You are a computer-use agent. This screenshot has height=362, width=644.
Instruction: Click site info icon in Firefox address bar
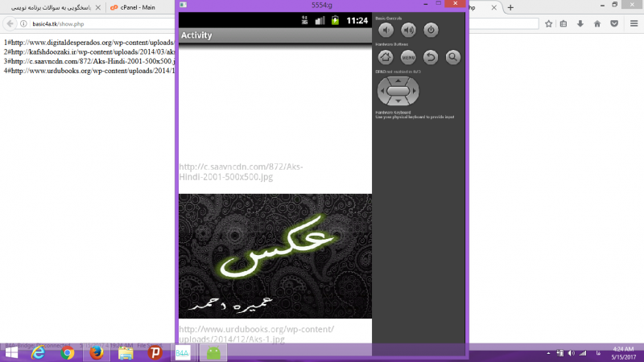coord(23,24)
